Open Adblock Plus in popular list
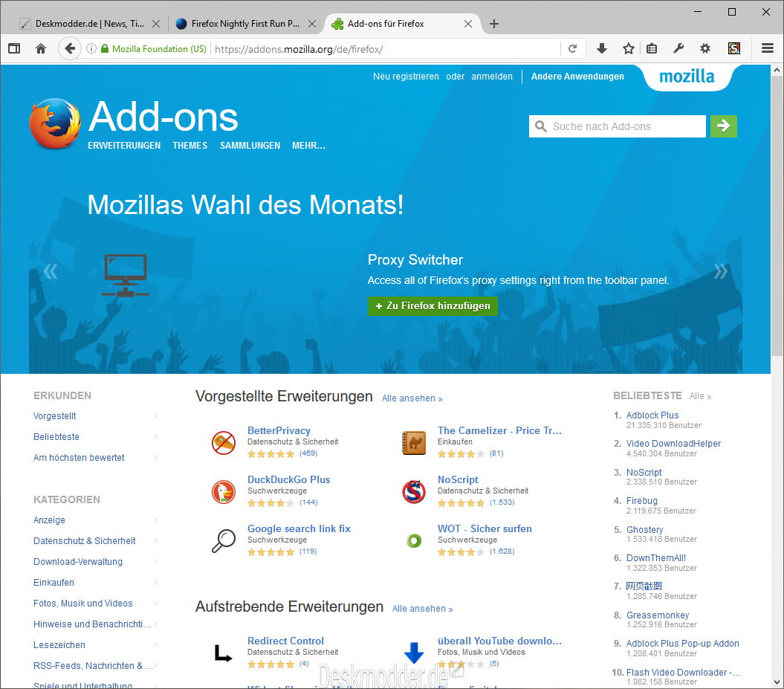The width and height of the screenshot is (784, 689). click(x=652, y=415)
